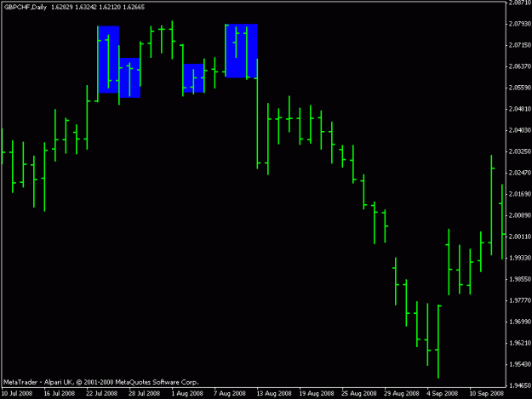Click the 13 Aug 2008 date label
The height and width of the screenshot is (399, 532).
pos(274,394)
